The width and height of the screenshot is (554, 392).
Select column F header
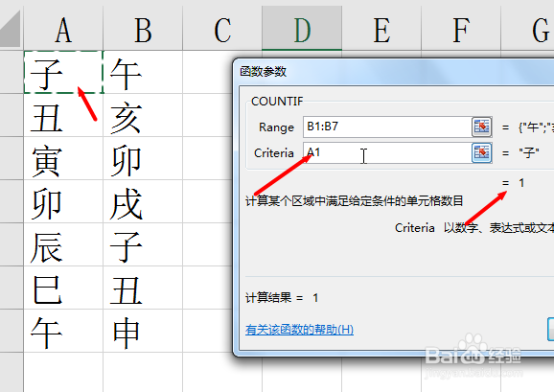pyautogui.click(x=461, y=28)
